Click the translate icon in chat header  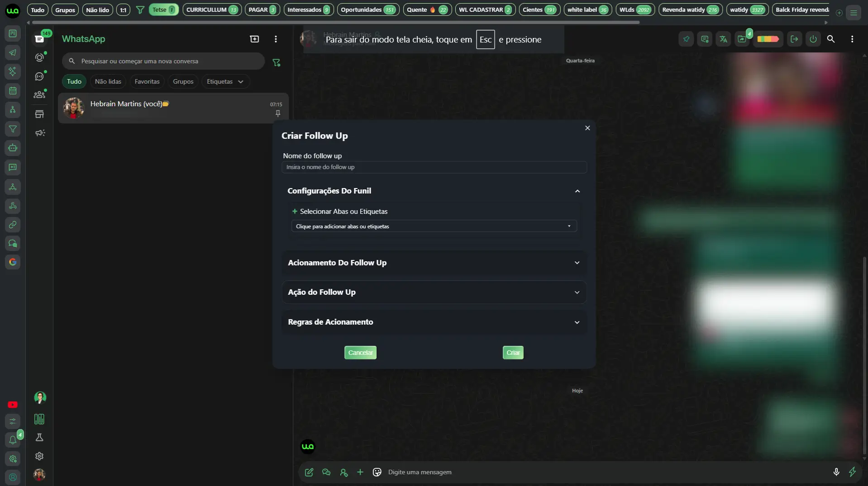click(723, 39)
